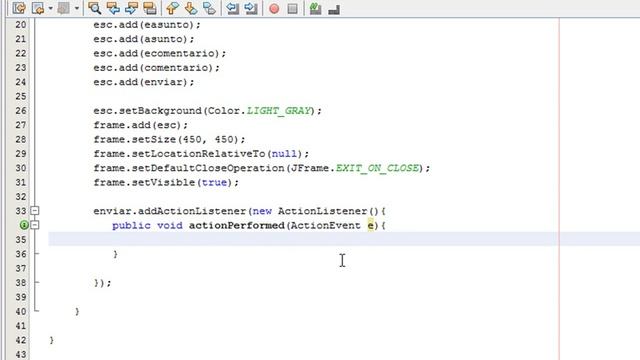This screenshot has width=640, height=360.
Task: Uncomment the selected lines
Action: tap(334, 9)
